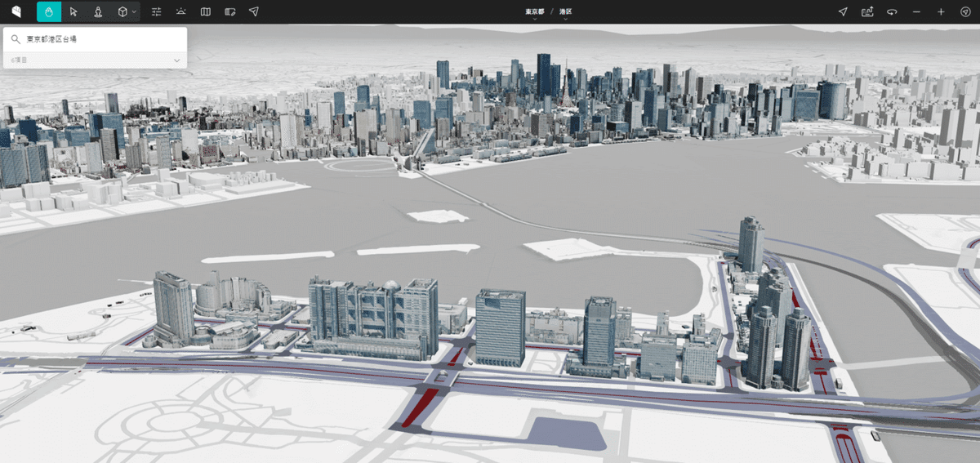Click the magnifier search icon
This screenshot has height=463, width=980.
pos(16,39)
